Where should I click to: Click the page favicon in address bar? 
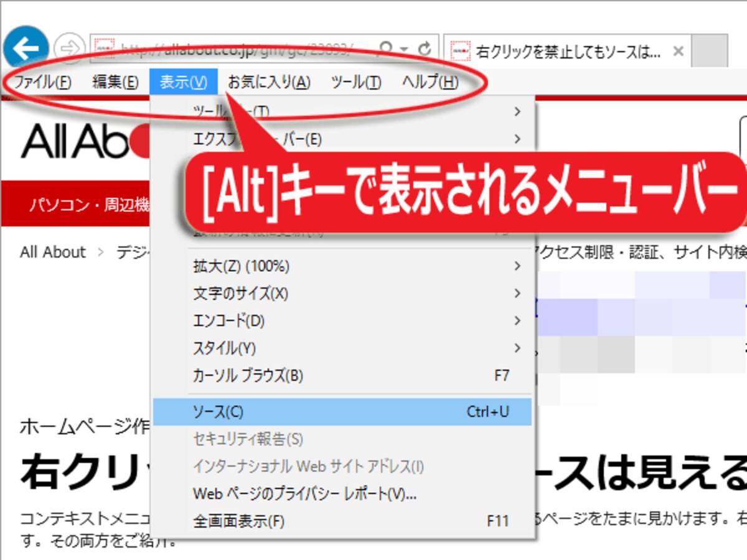click(x=105, y=49)
